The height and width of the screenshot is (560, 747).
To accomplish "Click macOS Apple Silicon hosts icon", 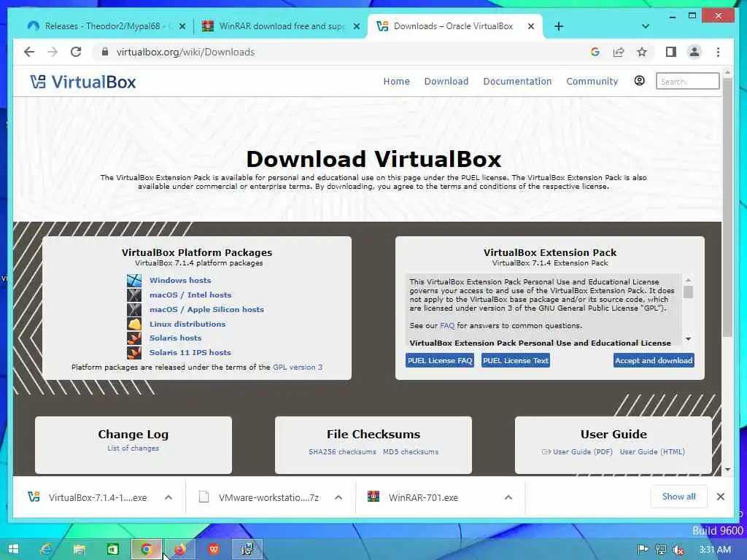I will (x=134, y=309).
